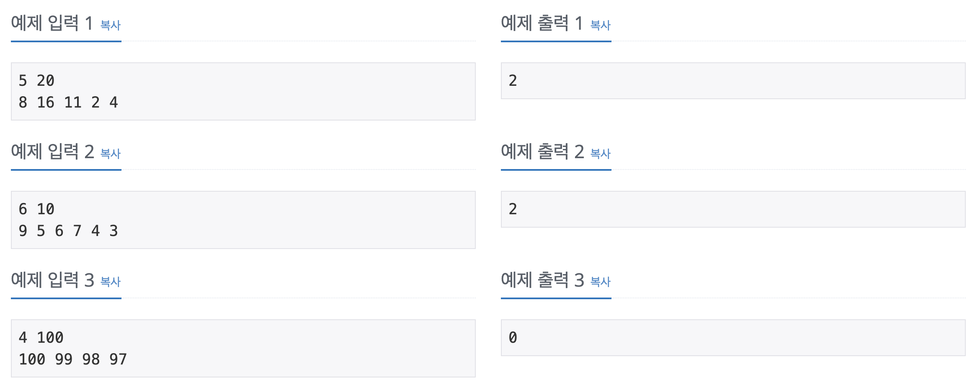This screenshot has width=980, height=385.
Task: Select the input box containing 5 20
Action: 243,91
